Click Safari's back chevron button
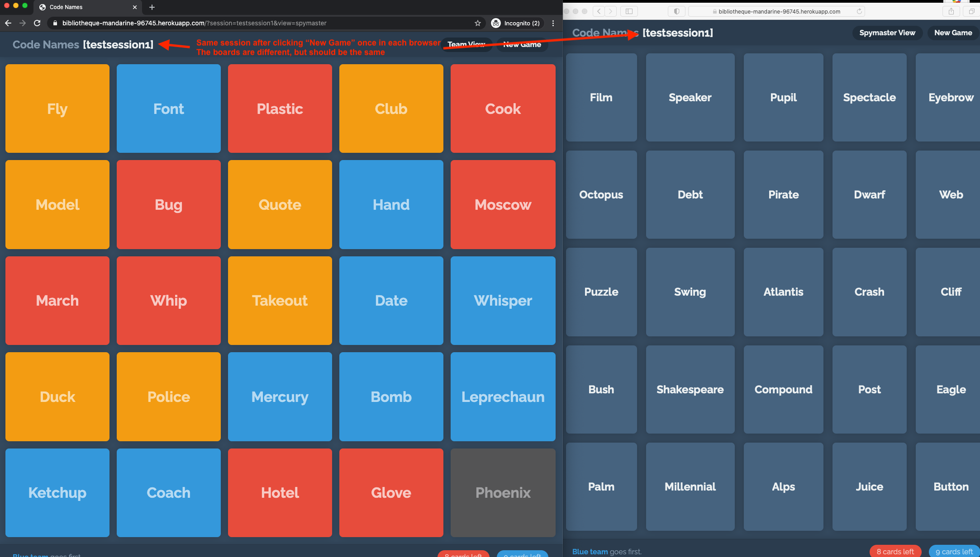 coord(599,11)
